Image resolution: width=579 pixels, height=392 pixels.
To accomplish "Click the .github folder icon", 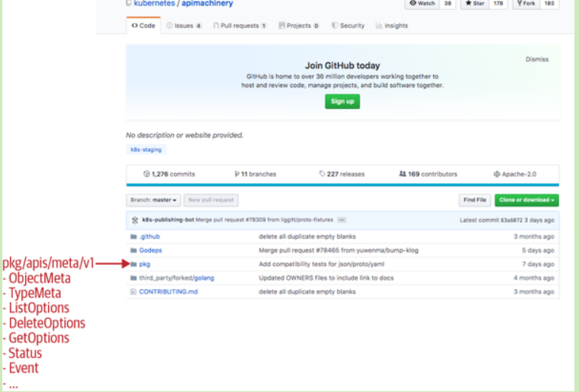I will click(x=133, y=236).
